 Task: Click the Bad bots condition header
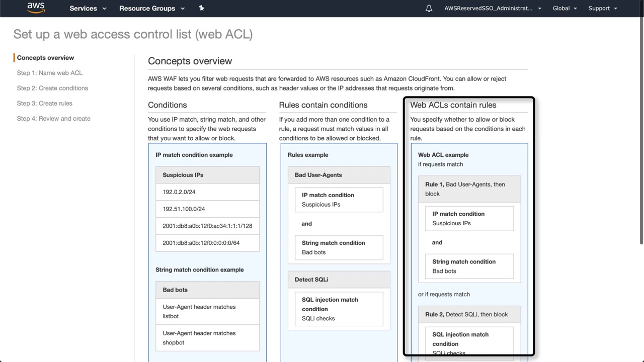(207, 290)
